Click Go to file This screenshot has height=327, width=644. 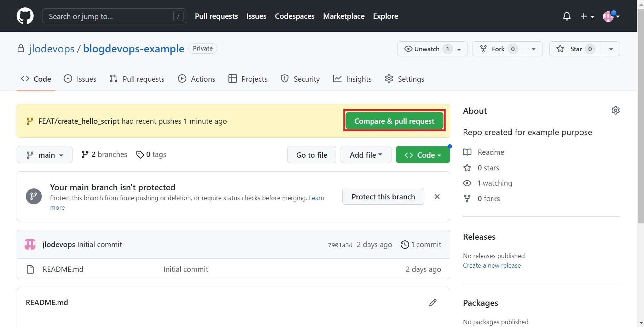click(x=312, y=155)
